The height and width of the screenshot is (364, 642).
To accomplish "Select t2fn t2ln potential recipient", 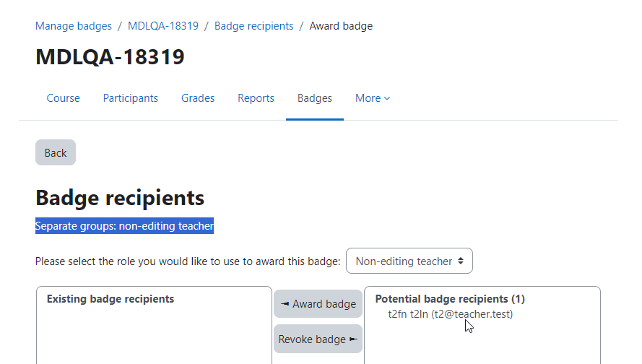I will [450, 314].
